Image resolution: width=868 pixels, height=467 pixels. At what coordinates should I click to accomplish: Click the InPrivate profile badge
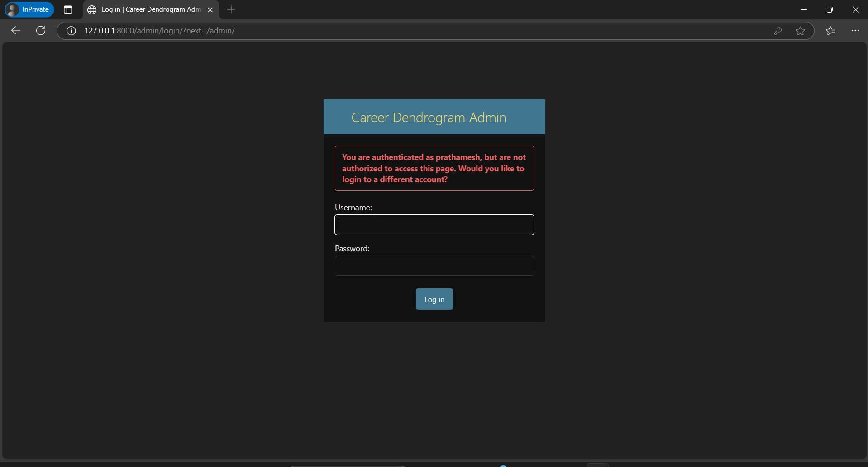[29, 9]
